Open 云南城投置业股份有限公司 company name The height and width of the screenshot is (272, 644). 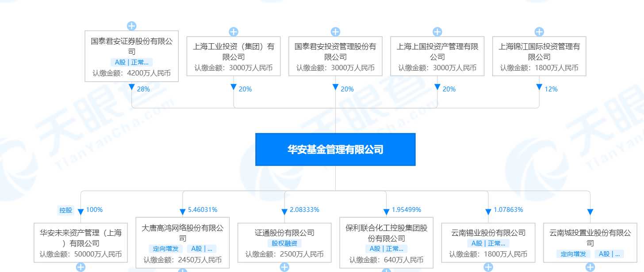click(x=590, y=238)
